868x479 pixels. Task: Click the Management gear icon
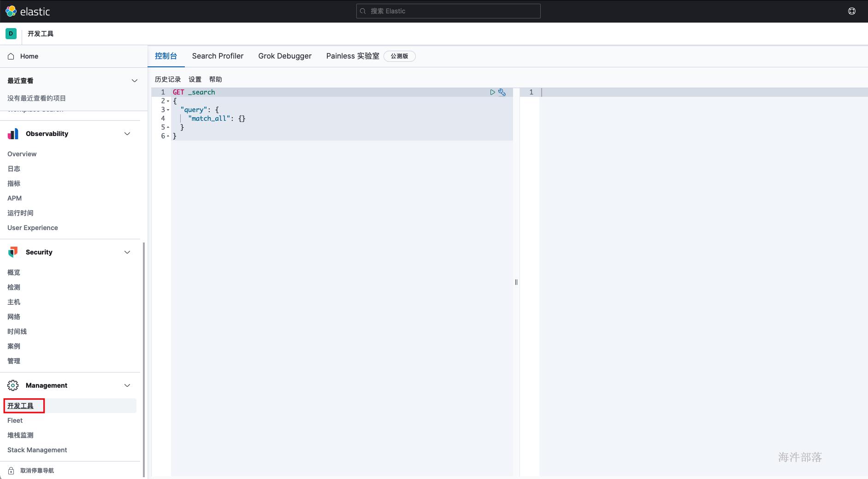click(x=13, y=385)
